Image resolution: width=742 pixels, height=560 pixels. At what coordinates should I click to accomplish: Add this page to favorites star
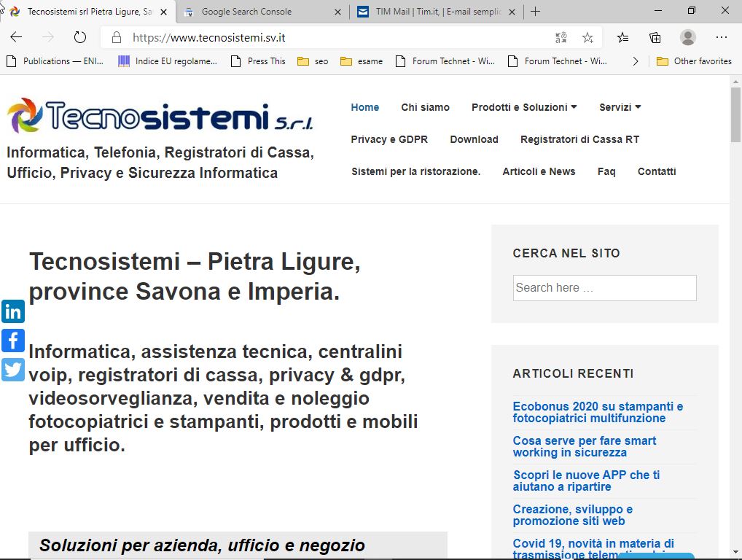tap(587, 37)
